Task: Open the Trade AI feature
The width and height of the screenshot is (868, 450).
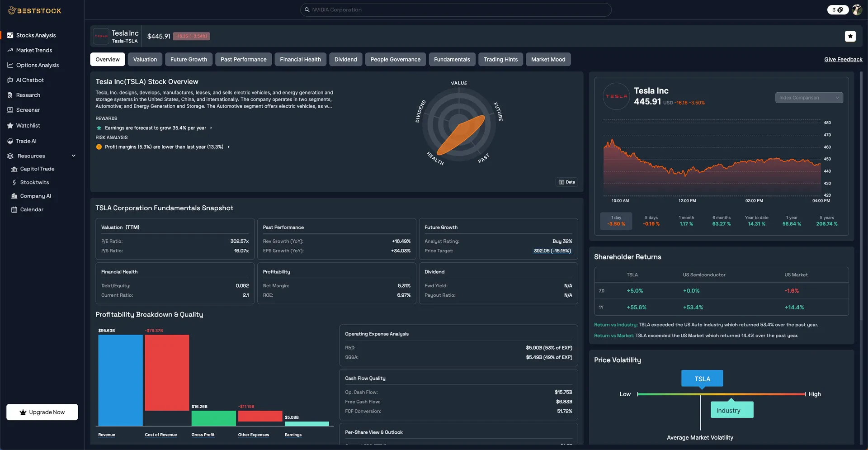Action: coord(26,141)
